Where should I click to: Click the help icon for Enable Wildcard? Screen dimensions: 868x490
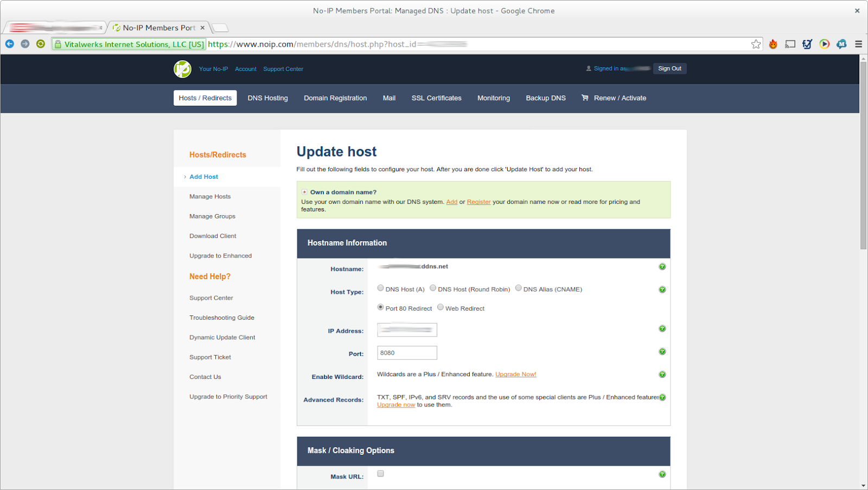[x=662, y=375]
